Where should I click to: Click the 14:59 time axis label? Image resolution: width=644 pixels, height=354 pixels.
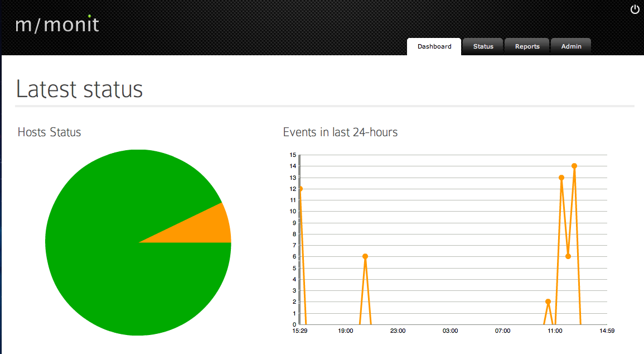tap(606, 331)
